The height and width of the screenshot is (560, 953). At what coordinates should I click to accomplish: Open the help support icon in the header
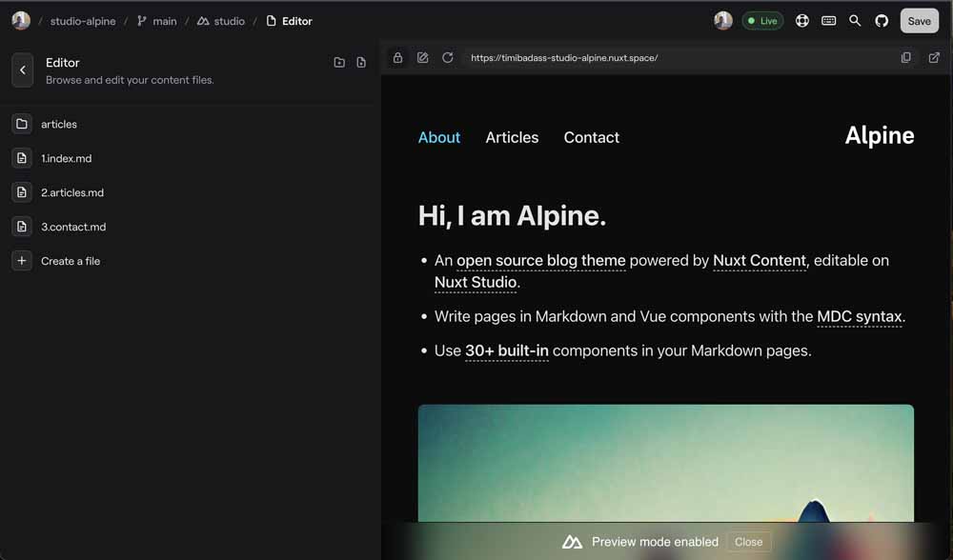tap(801, 20)
